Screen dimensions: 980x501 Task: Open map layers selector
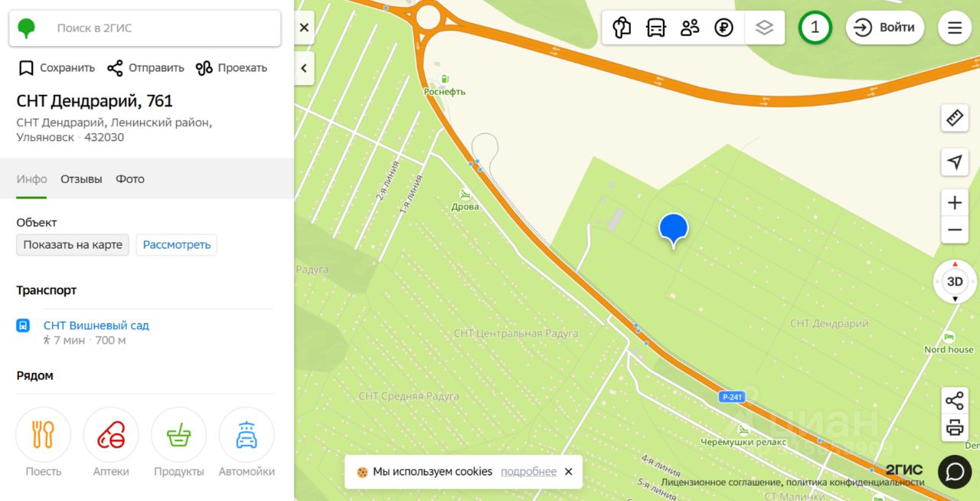(x=764, y=28)
